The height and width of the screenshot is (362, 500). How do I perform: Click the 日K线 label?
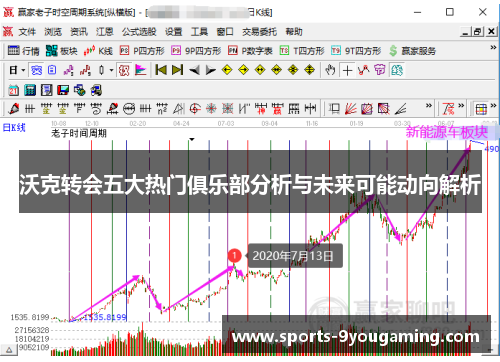(14, 127)
